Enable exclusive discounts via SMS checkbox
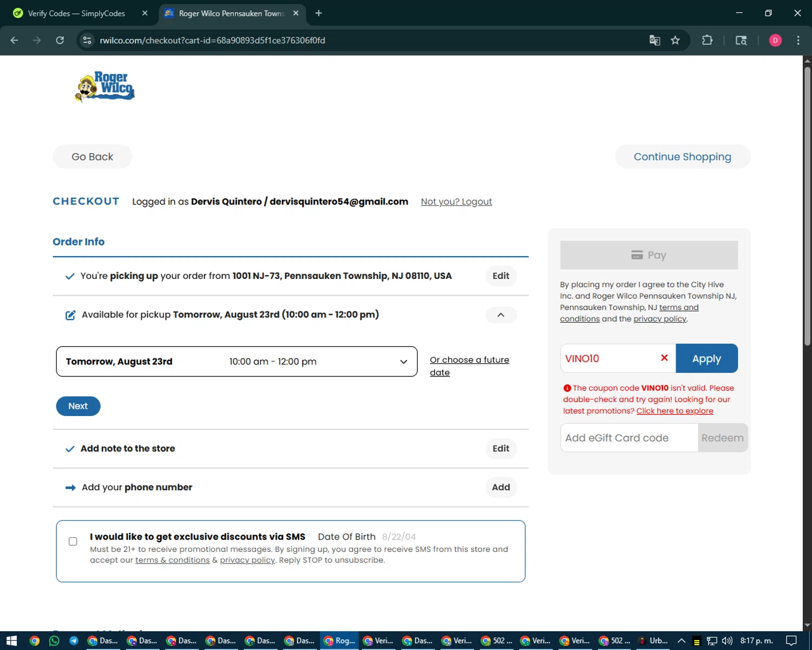The height and width of the screenshot is (650, 812). pos(73,541)
